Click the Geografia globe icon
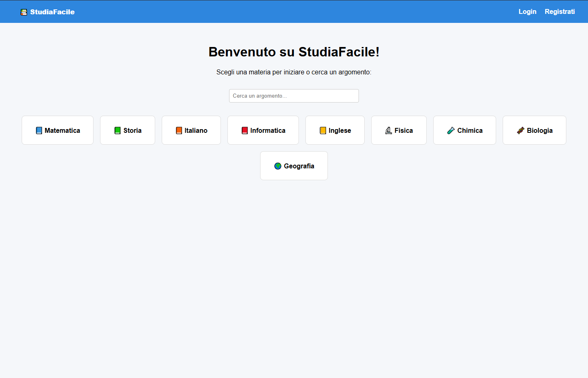Viewport: 588px width, 378px height. [x=278, y=166]
